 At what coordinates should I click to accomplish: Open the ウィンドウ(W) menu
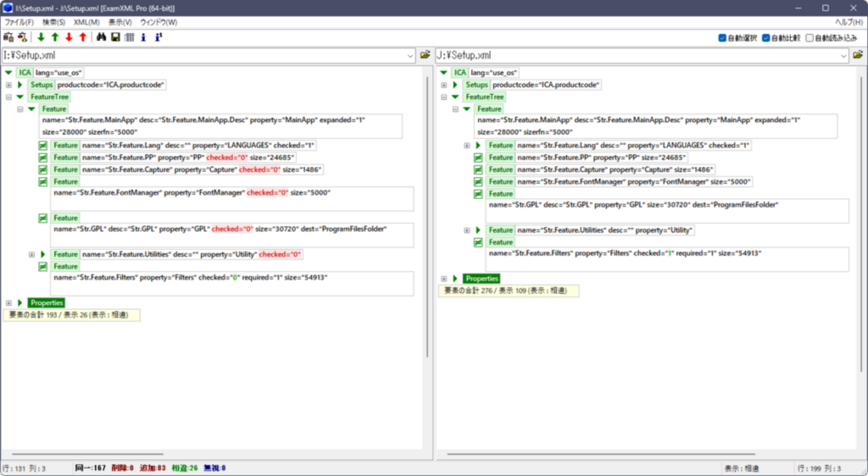point(159,22)
